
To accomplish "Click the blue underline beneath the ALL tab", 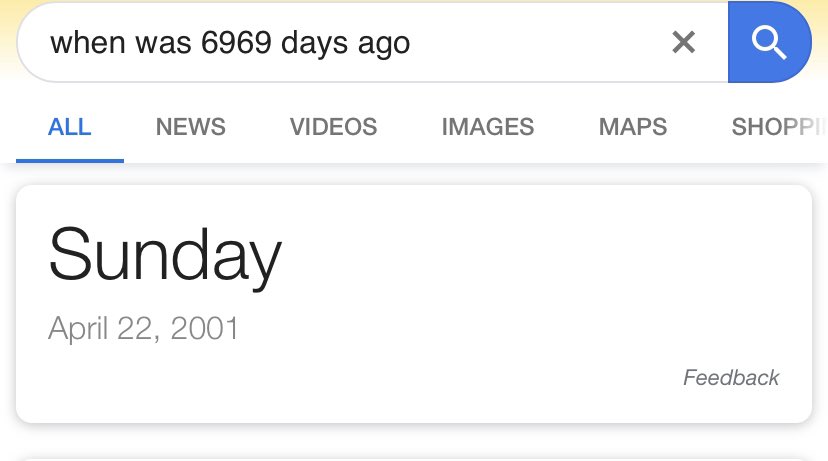I will point(69,159).
